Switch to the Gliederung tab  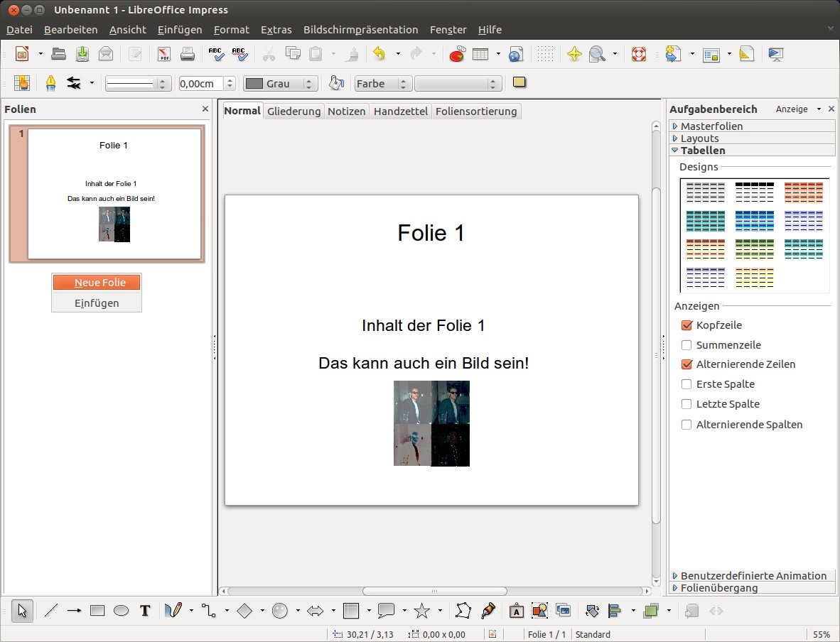294,111
